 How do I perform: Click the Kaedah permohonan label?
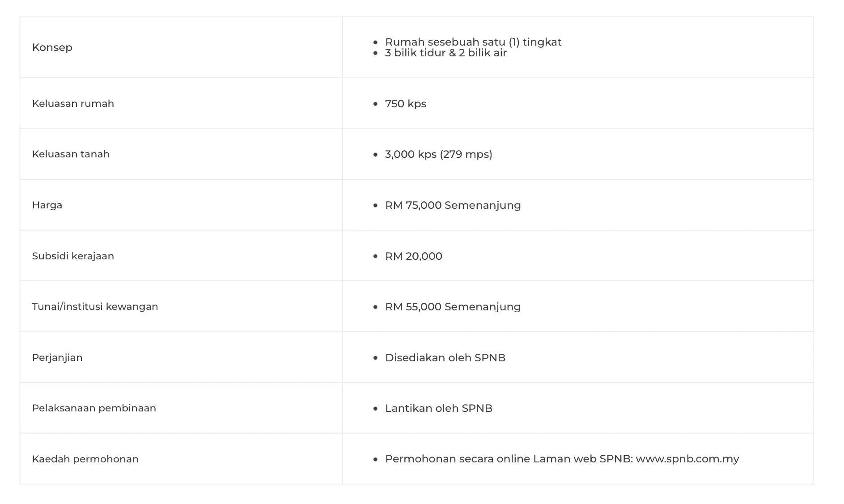85,459
